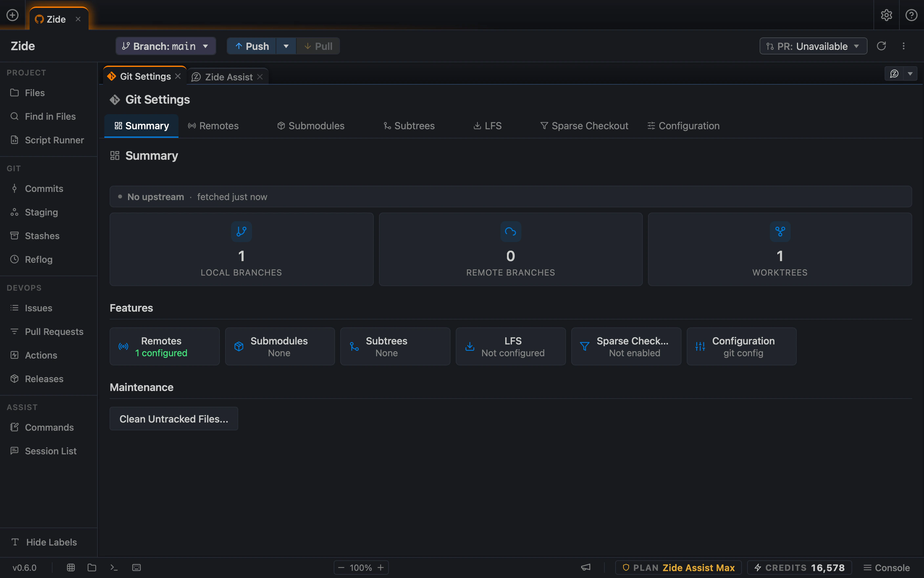This screenshot has width=924, height=578.
Task: Switch to the Configuration sub-tab
Action: (x=683, y=126)
